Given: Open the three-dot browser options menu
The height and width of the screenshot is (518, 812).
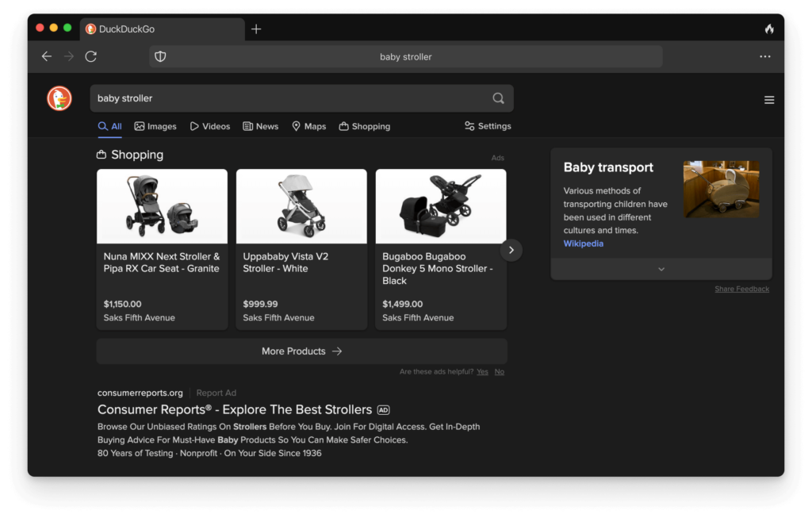Looking at the screenshot, I should coord(764,56).
